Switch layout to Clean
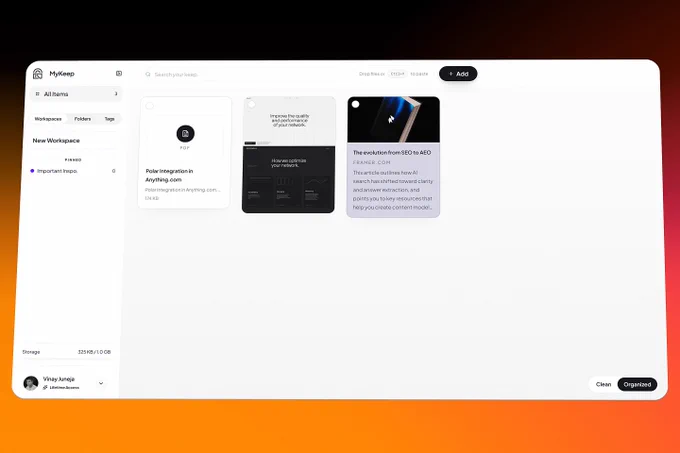Image resolution: width=680 pixels, height=453 pixels. 603,385
